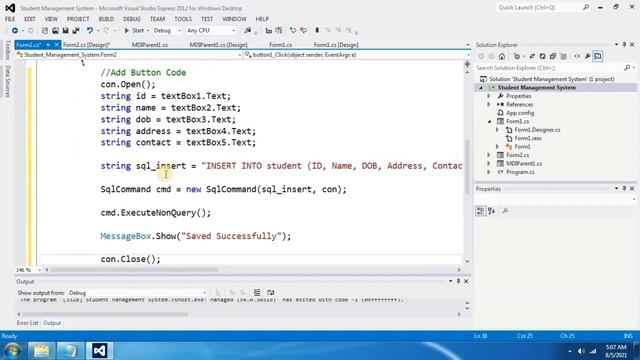The height and width of the screenshot is (360, 640).
Task: Select Form1.resx in Solution Explorer
Action: pyautogui.click(x=528, y=138)
